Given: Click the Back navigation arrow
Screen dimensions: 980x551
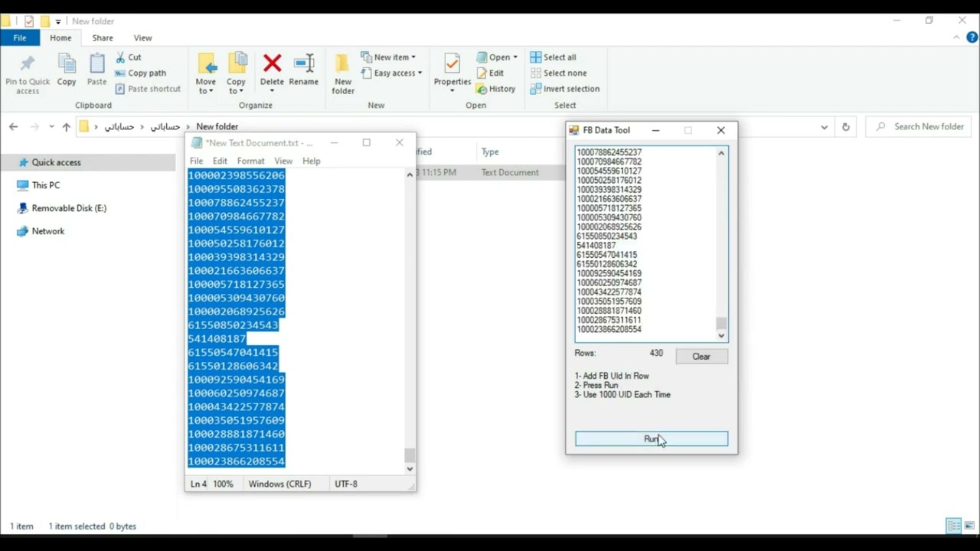Looking at the screenshot, I should click(x=13, y=126).
